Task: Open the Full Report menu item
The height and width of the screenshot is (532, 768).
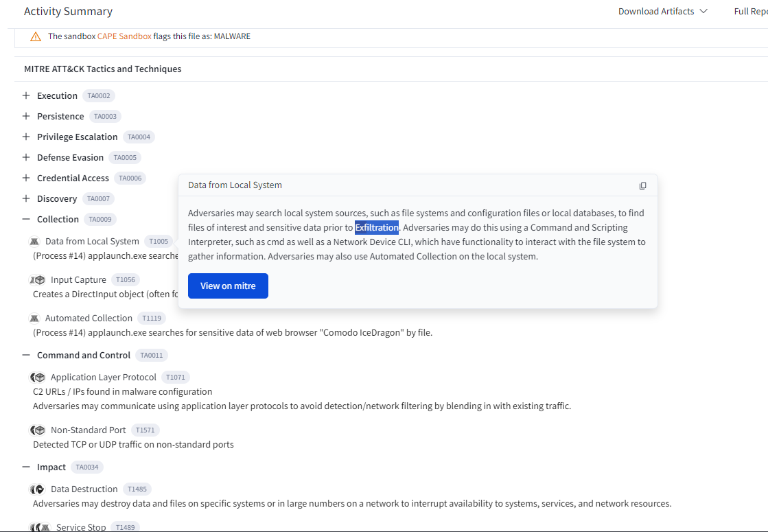Action: [750, 12]
